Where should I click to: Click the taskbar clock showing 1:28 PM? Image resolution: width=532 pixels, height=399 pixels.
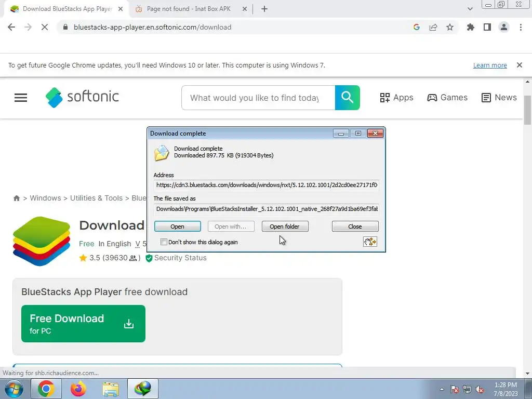506,389
